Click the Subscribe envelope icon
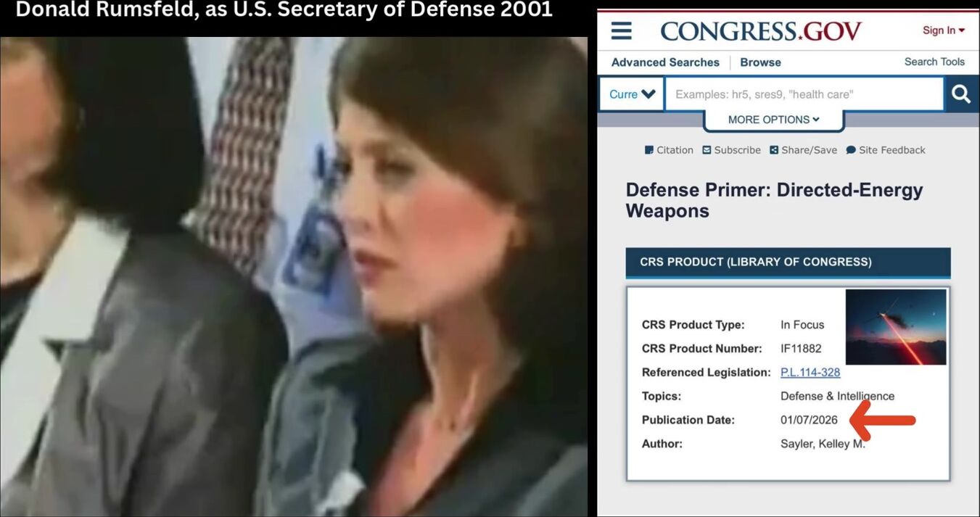 707,150
